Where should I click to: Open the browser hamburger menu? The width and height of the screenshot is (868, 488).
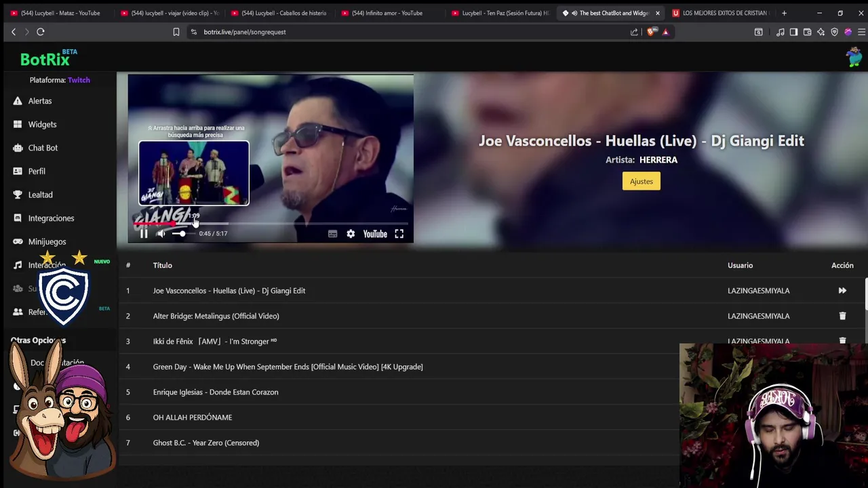[x=861, y=32]
